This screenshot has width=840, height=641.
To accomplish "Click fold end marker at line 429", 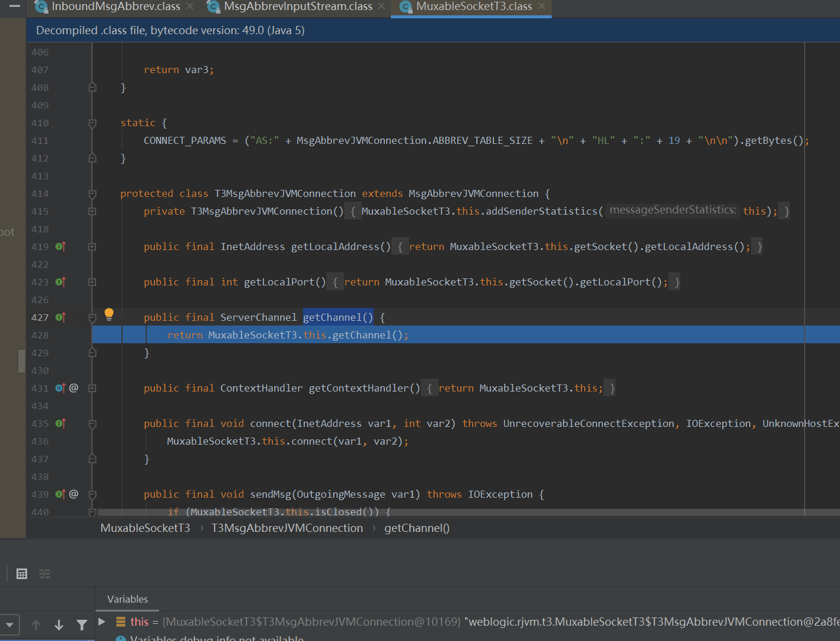I will coord(92,353).
